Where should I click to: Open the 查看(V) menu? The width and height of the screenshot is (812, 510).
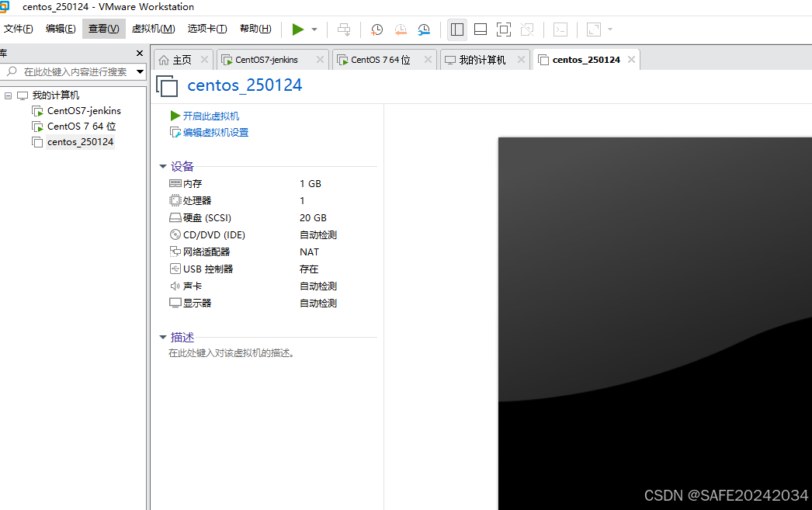[x=103, y=29]
